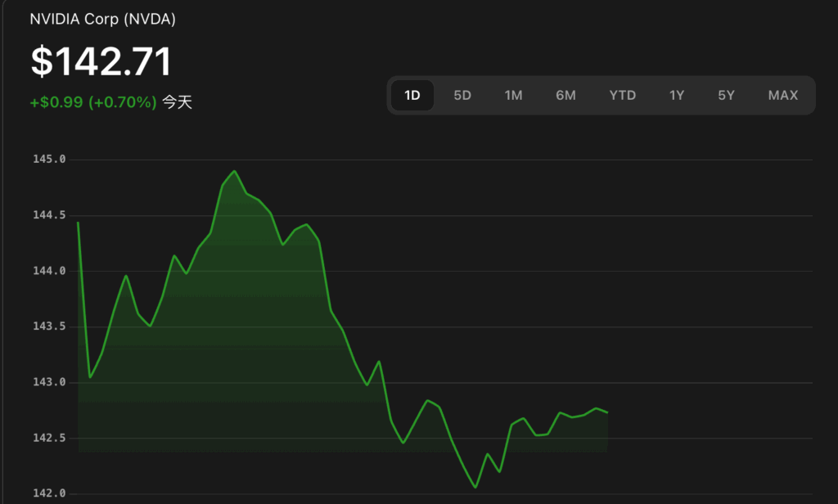Click the latest price point on the chart line
Viewport: 838px width, 504px height.
607,412
